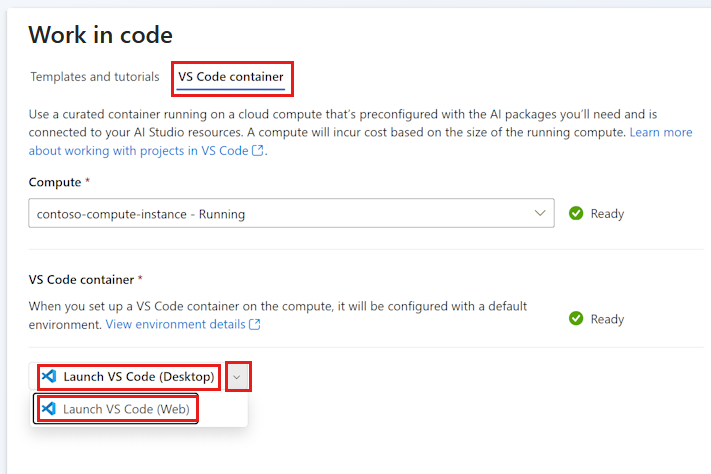The image size is (711, 474).
Task: Click the VS Code logo in the Web launch option
Action: pyautogui.click(x=49, y=409)
